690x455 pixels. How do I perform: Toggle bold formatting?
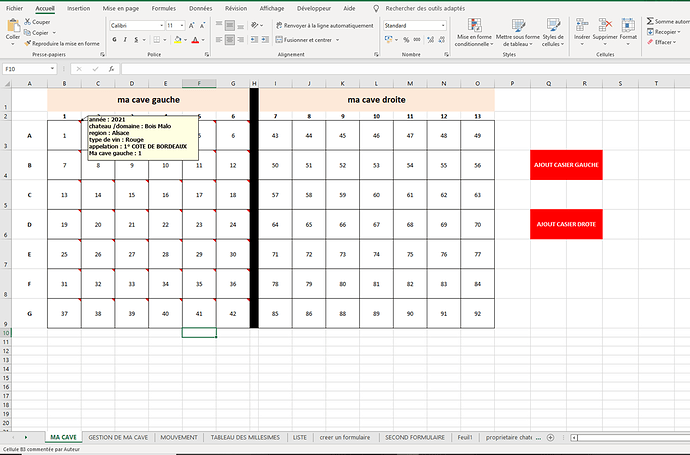pos(115,40)
